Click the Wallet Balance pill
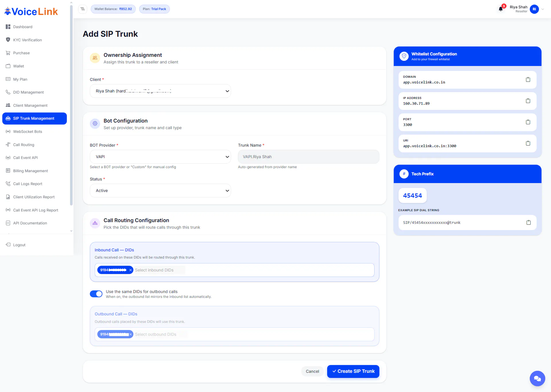Viewport: 551px width, 392px height. 113,9
